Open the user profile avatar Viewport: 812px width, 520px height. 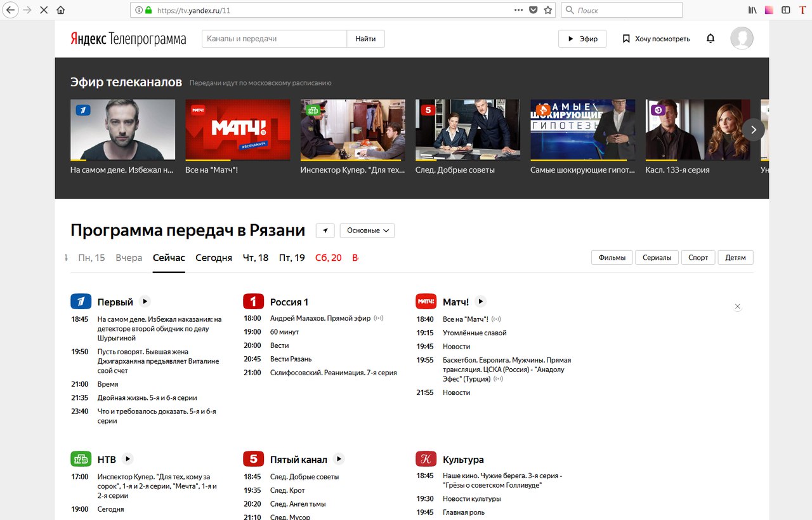742,39
